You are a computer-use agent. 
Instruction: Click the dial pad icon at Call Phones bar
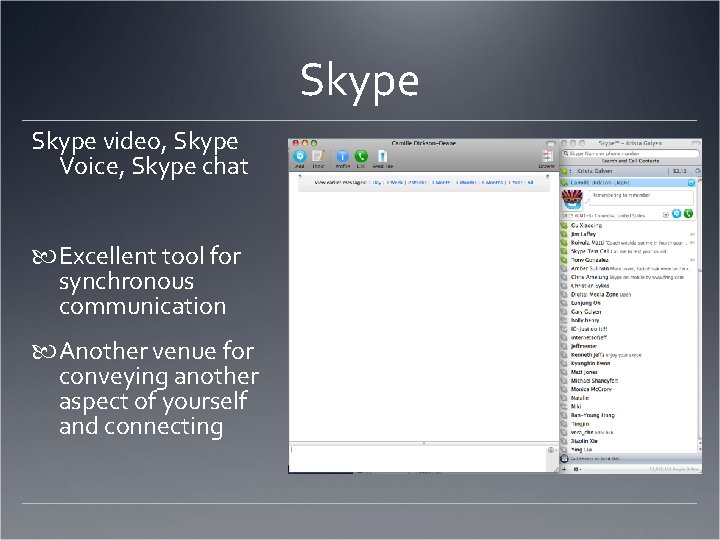(x=564, y=458)
